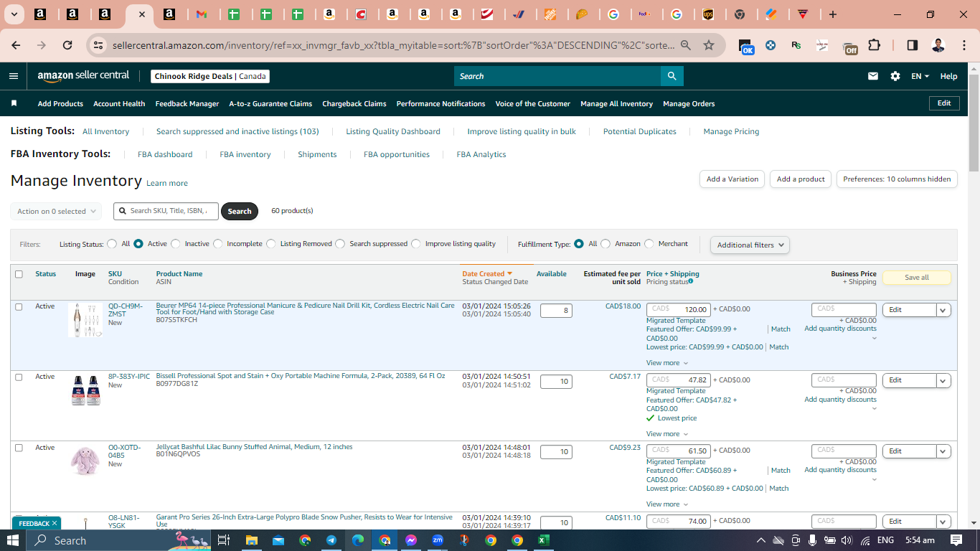The image size is (980, 551).
Task: Open Chrome tab search chevron
Action: [14, 14]
